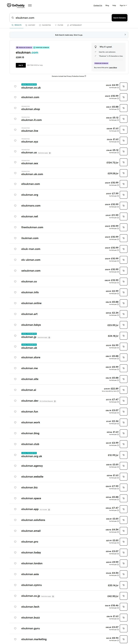The width and height of the screenshot is (138, 644).
Task: Open the Aftermarket tab
Action: (x=74, y=25)
